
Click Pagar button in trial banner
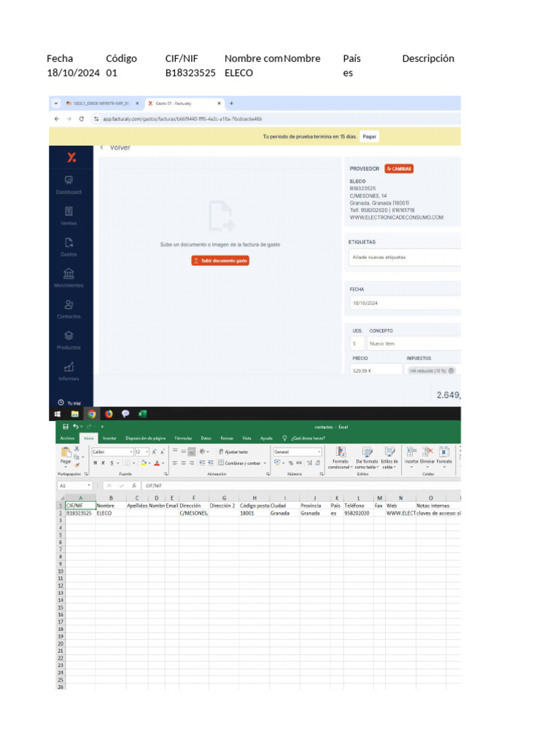[370, 136]
